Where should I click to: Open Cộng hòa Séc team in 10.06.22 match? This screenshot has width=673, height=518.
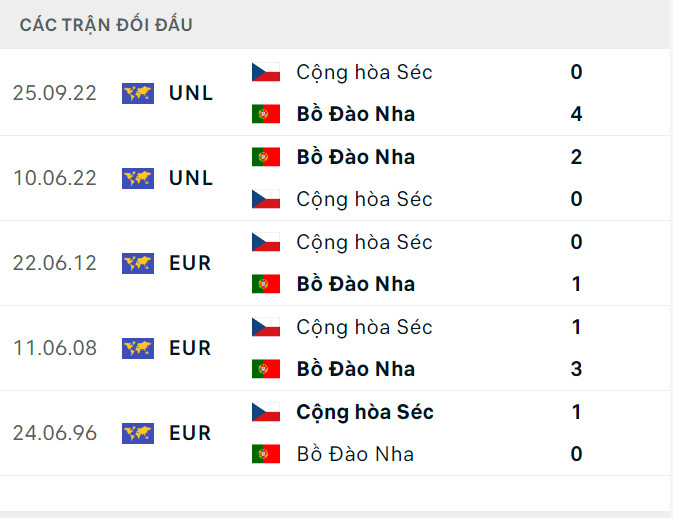[x=364, y=199]
